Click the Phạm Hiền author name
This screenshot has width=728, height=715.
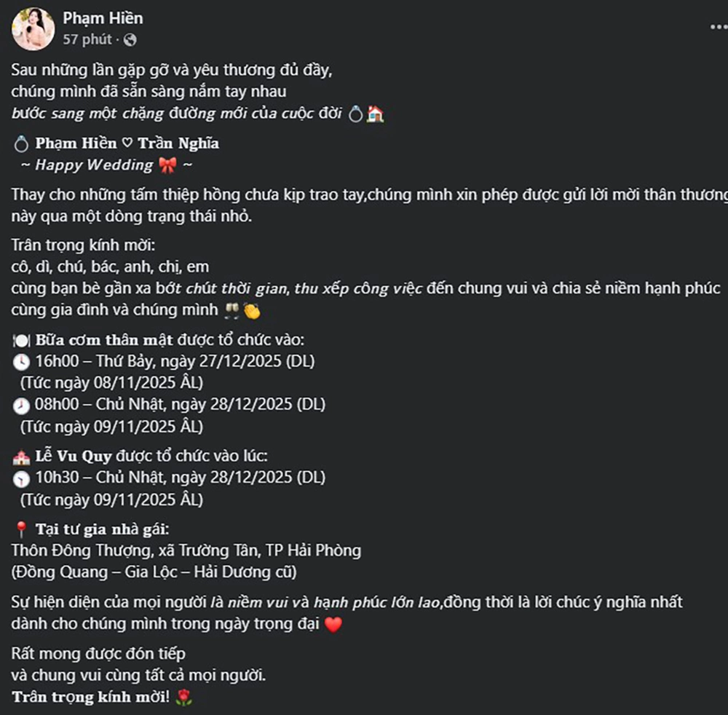[103, 18]
